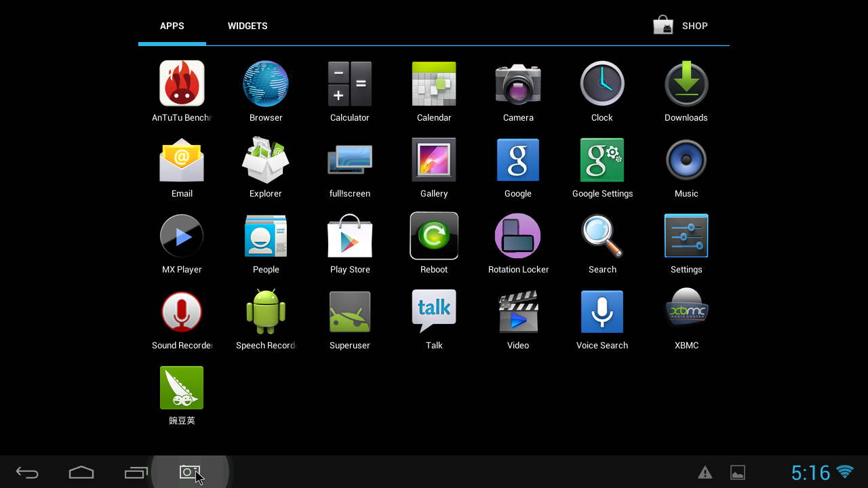The width and height of the screenshot is (868, 488).
Task: Open the Video app
Action: point(518,312)
